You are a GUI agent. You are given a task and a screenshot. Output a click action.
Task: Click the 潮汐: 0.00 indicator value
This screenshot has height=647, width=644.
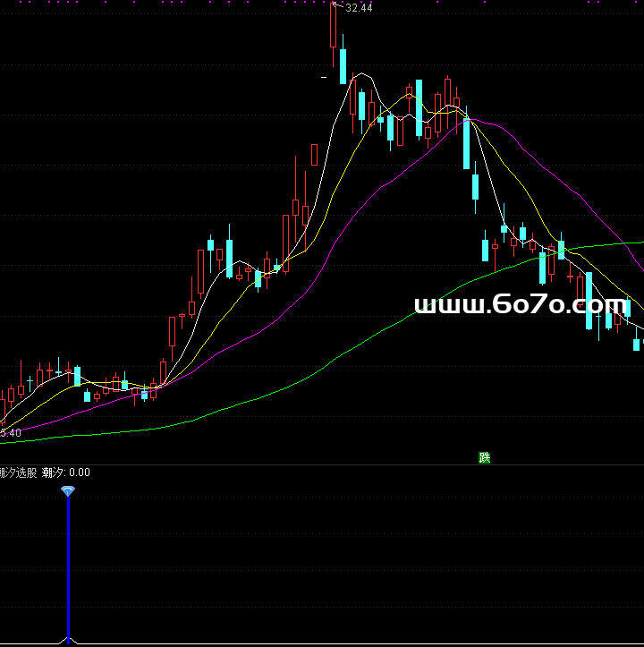coord(66,472)
